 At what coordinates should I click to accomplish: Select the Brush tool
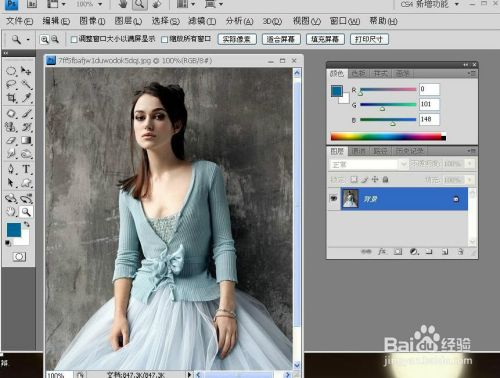[26, 114]
